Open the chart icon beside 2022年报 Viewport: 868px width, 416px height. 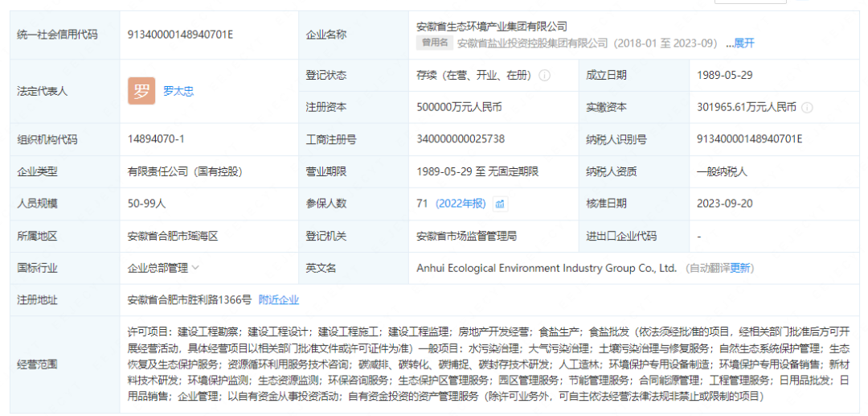(x=500, y=204)
